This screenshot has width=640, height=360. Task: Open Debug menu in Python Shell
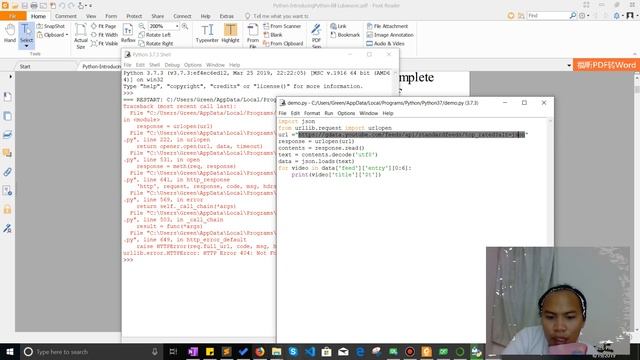point(172,65)
